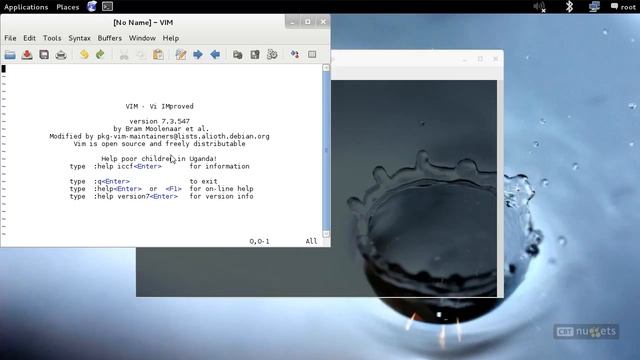Click the Undo toolbar icon
This screenshot has width=640, height=360.
pos(84,54)
